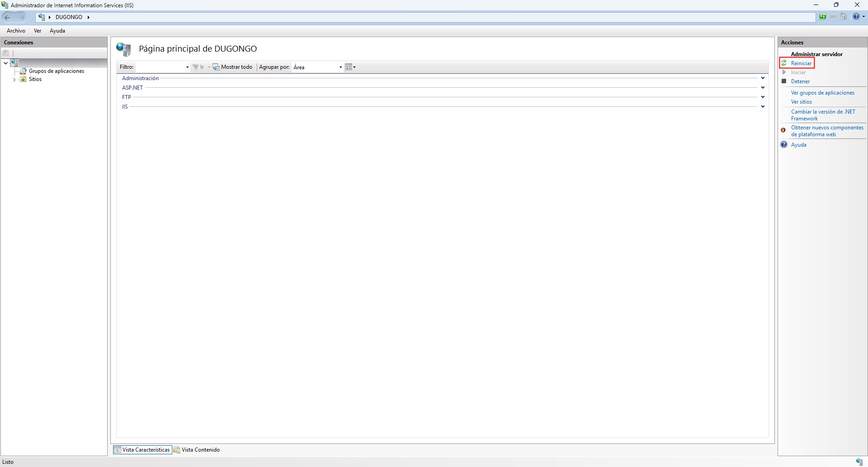Click the connection status icon in status bar
The image size is (868, 467).
pos(859,462)
